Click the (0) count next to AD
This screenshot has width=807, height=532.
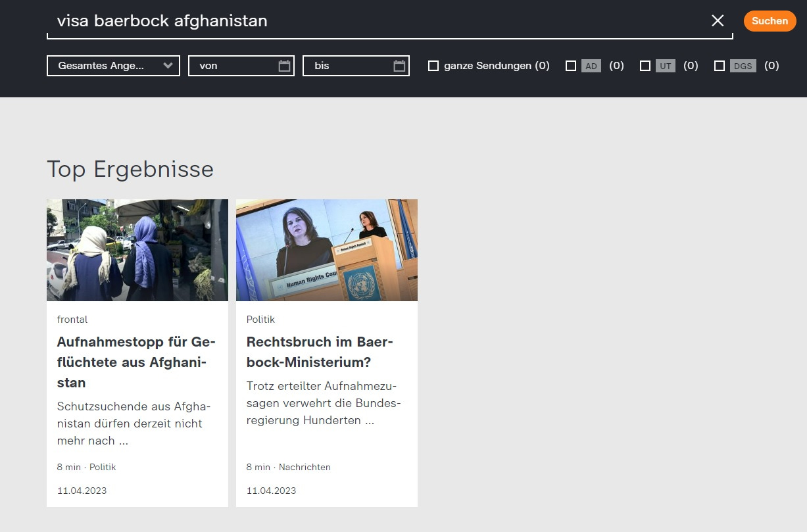(x=616, y=66)
